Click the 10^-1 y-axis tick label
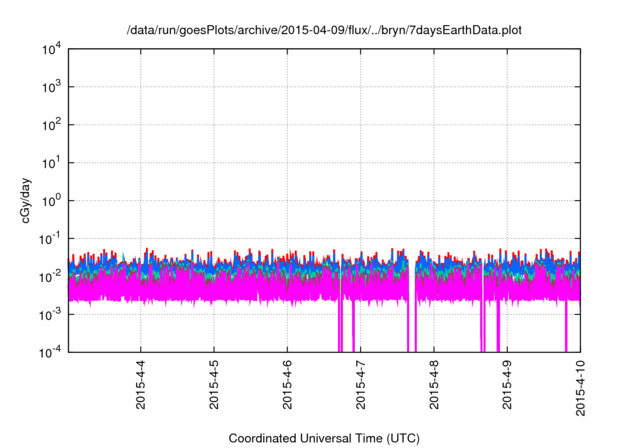The image size is (640, 448). (50, 239)
